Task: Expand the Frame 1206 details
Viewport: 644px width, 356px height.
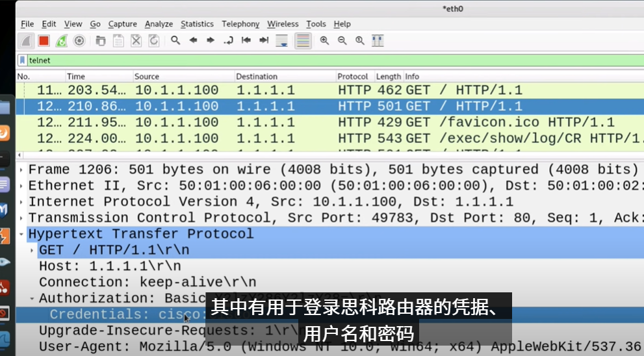Action: pyautogui.click(x=23, y=170)
